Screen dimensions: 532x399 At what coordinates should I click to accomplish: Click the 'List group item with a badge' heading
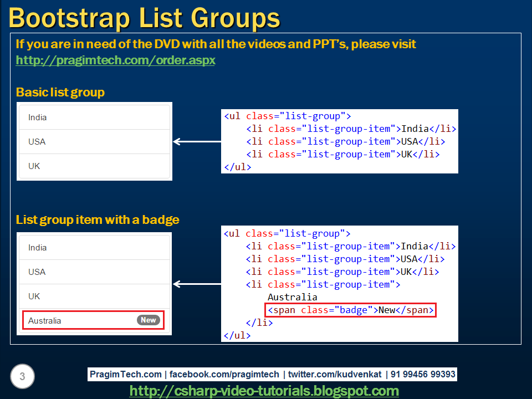(x=97, y=220)
